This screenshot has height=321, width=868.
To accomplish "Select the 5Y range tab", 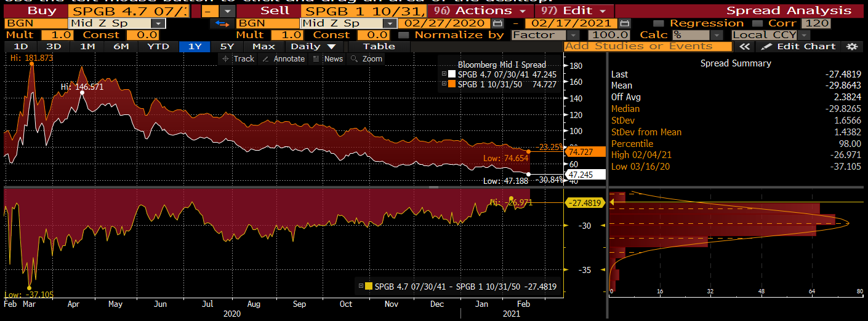I will click(x=228, y=46).
